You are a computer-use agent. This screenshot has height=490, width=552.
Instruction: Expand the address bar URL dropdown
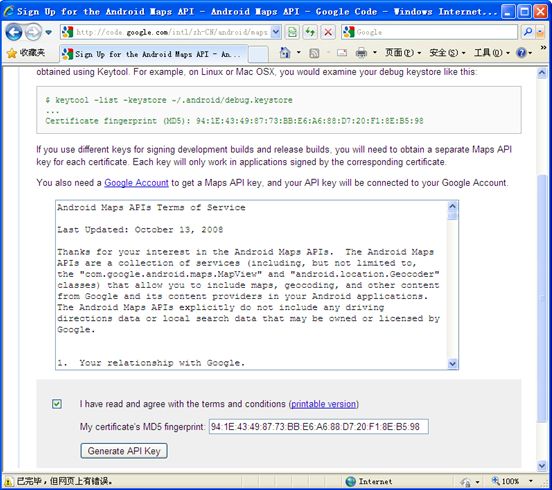[276, 32]
